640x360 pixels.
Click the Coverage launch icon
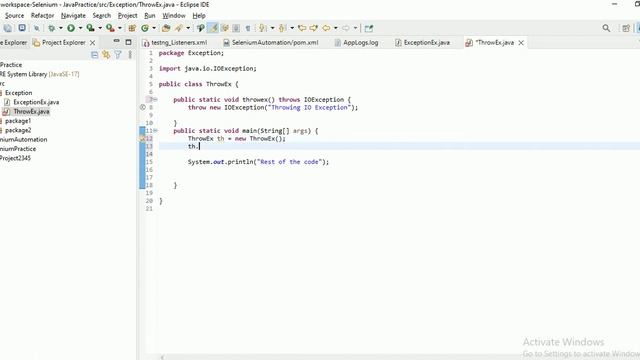pos(90,28)
